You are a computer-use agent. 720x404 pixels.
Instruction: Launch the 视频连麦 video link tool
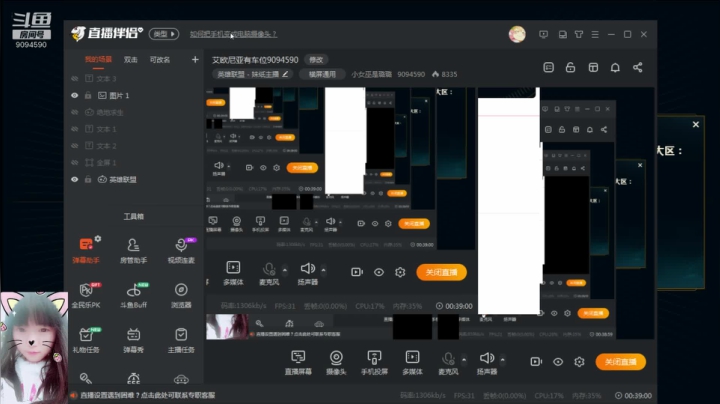(181, 251)
